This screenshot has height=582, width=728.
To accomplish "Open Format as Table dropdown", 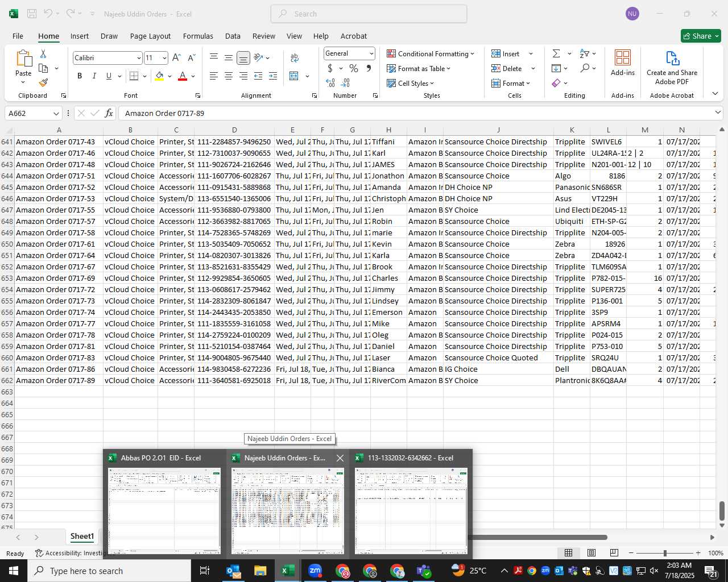I will coord(419,68).
